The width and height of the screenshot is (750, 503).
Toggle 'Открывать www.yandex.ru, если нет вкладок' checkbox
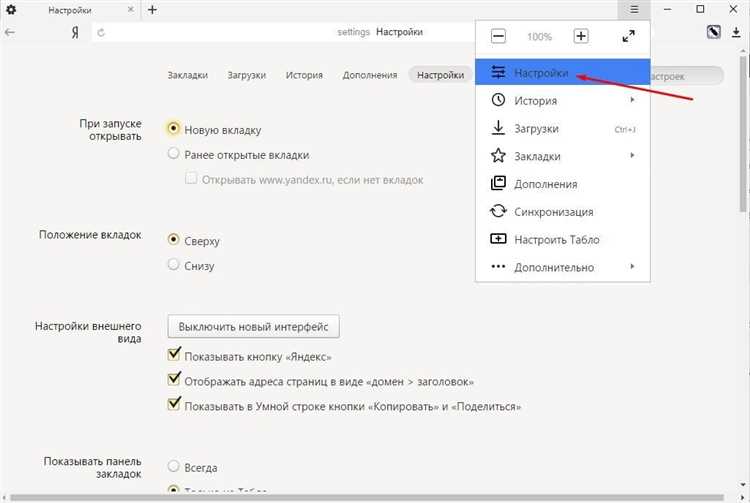191,178
